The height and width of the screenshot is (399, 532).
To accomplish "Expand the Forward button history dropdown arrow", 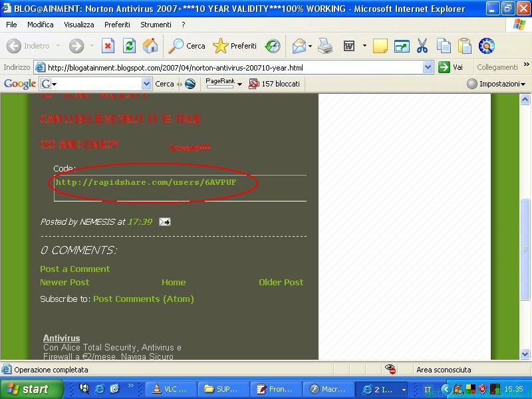I will coord(92,45).
